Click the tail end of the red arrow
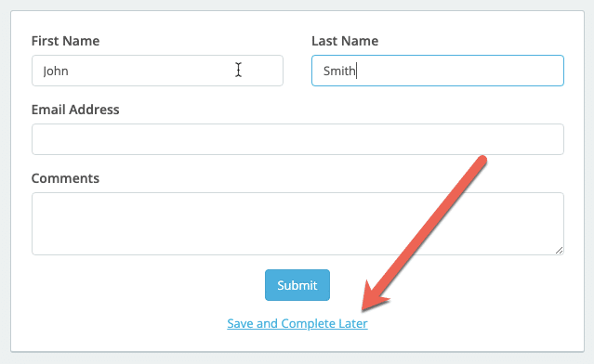 482,161
